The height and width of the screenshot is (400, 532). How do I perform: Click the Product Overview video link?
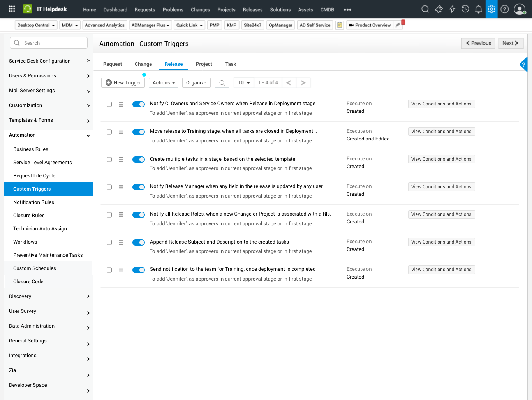pyautogui.click(x=370, y=25)
